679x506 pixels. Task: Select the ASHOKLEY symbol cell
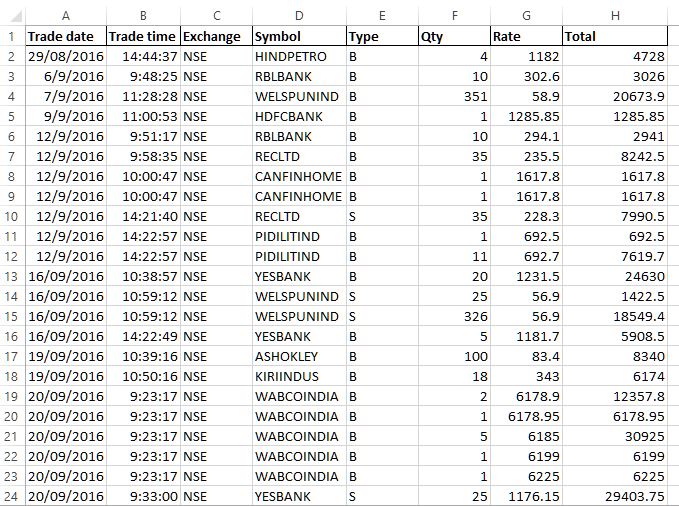299,356
